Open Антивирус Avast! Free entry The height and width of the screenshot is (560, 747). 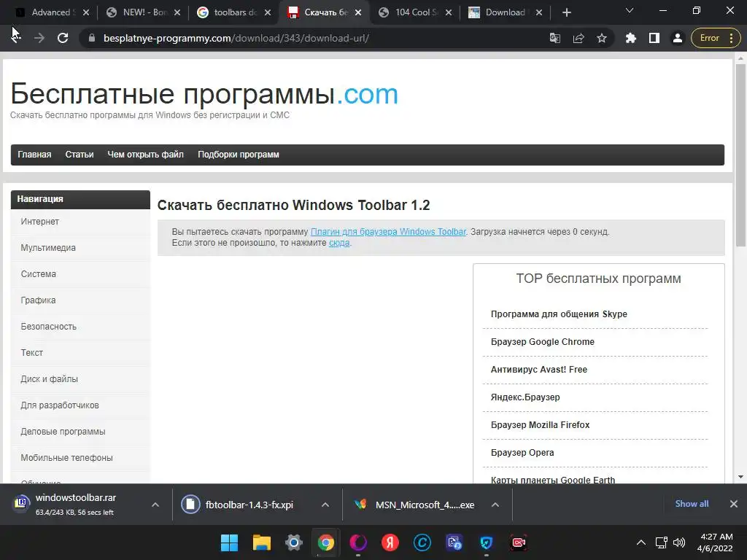tap(539, 369)
